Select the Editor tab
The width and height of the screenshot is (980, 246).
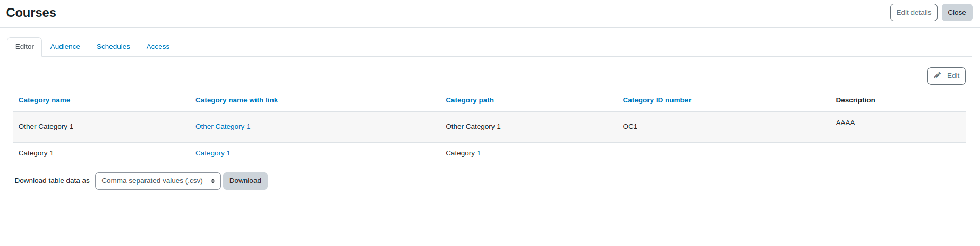tap(24, 47)
